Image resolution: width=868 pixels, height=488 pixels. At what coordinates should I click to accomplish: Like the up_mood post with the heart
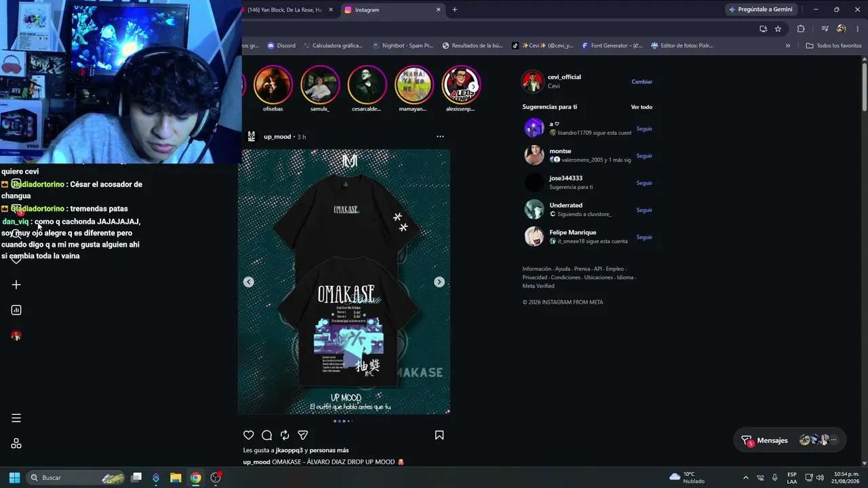coord(249,435)
